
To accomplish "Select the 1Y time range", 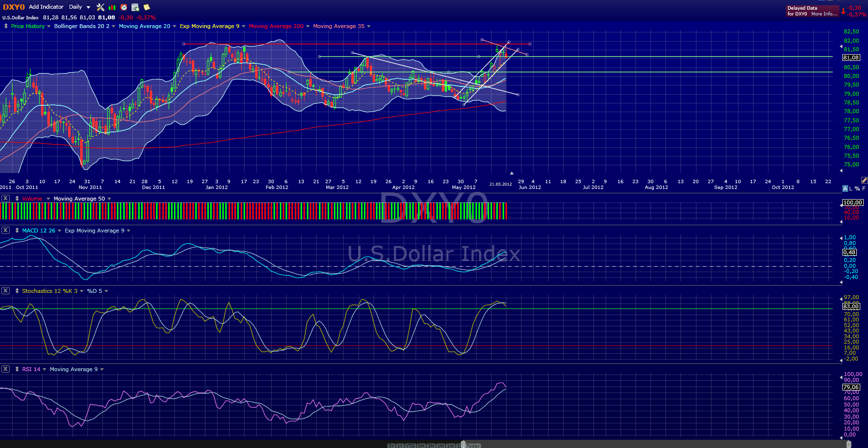I will coord(400,446).
